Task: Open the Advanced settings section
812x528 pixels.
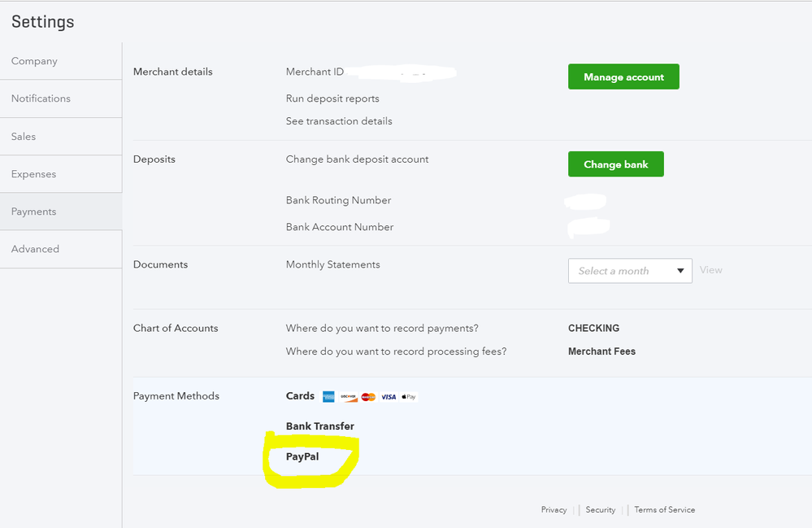Action: (x=35, y=249)
